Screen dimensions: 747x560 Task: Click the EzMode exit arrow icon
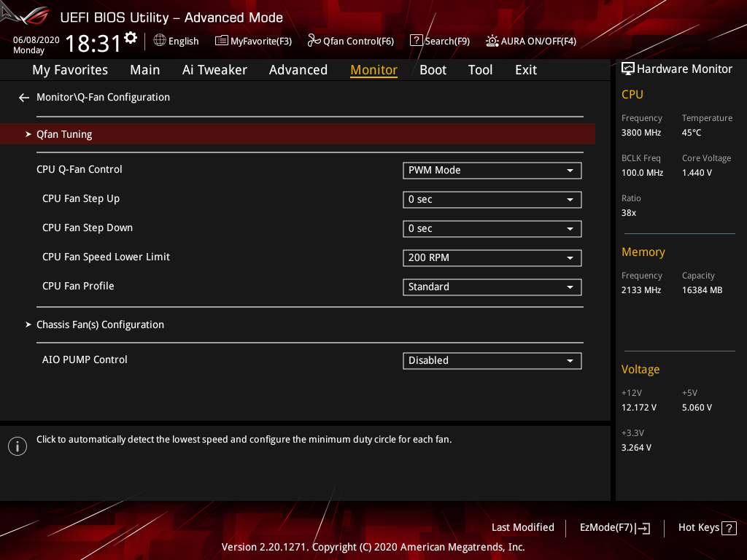tap(643, 528)
